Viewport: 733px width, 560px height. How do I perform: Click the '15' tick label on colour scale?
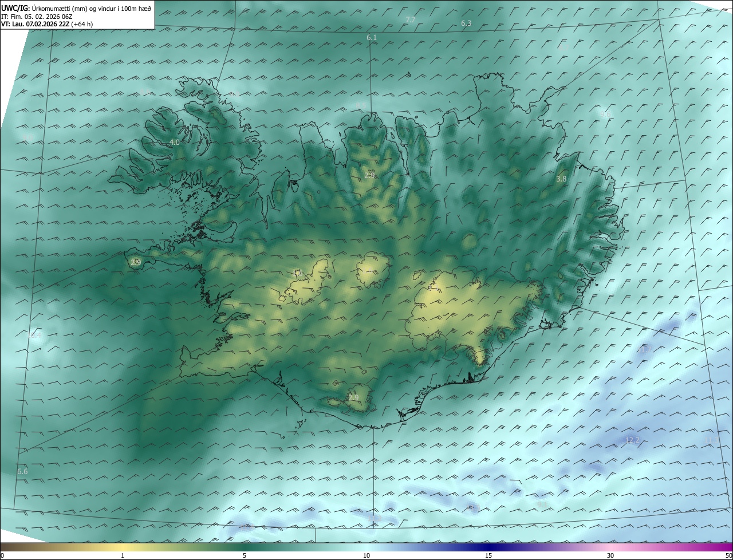(488, 555)
